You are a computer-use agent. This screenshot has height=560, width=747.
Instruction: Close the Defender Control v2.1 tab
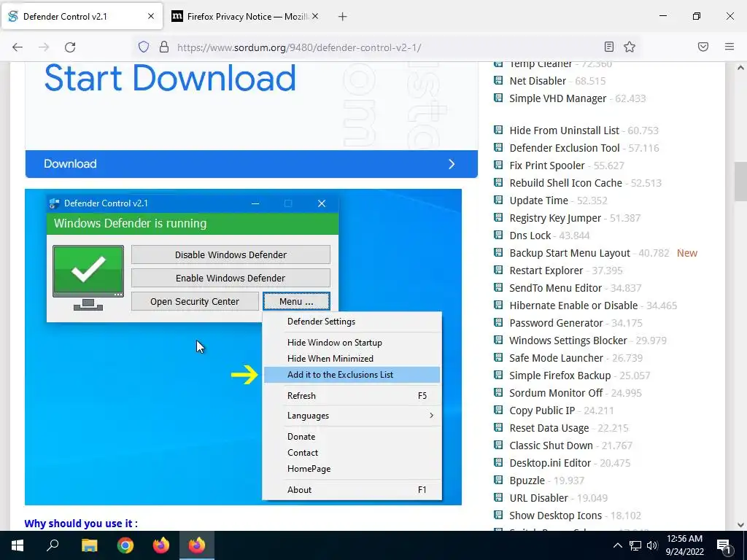151,16
